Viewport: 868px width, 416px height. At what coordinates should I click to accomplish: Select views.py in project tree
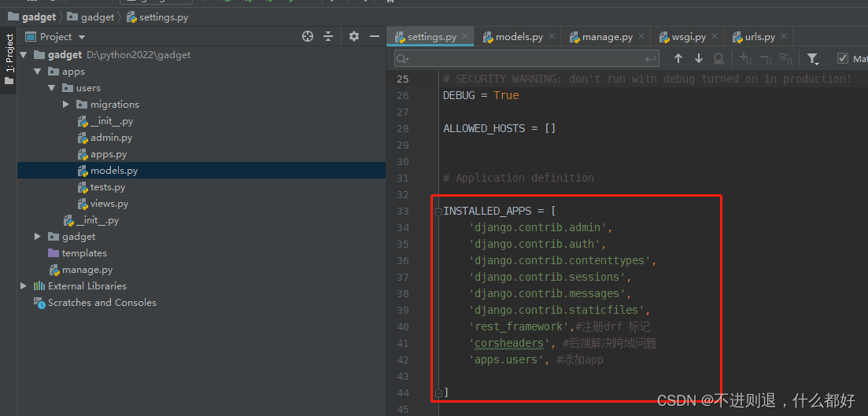click(x=109, y=204)
